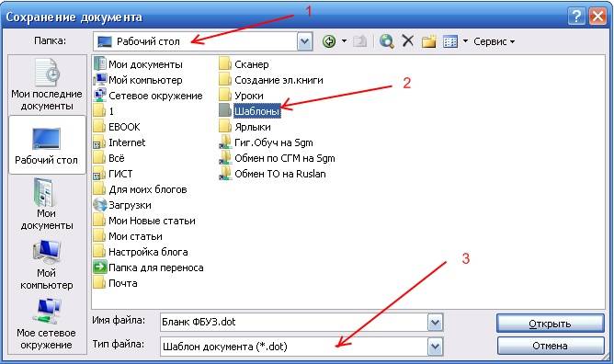Image resolution: width=614 pixels, height=364 pixels.
Task: Select the Для моих блогов folder
Action: pos(141,189)
